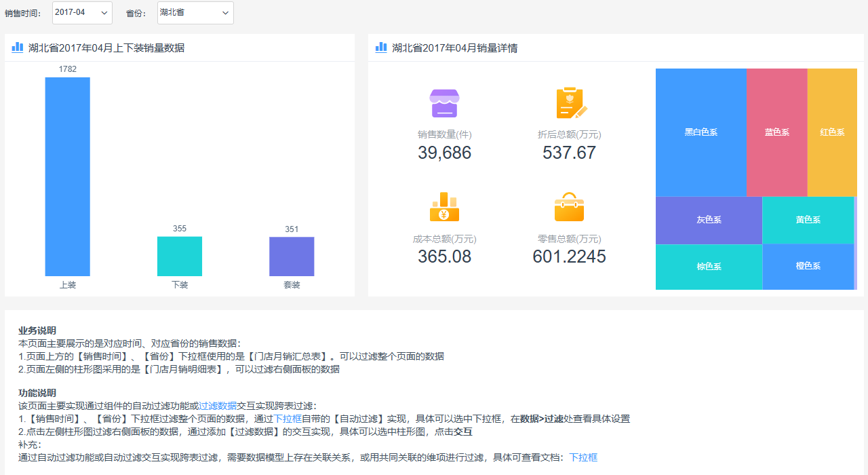
Task: Expand the 省份 province dropdown
Action: click(x=195, y=12)
